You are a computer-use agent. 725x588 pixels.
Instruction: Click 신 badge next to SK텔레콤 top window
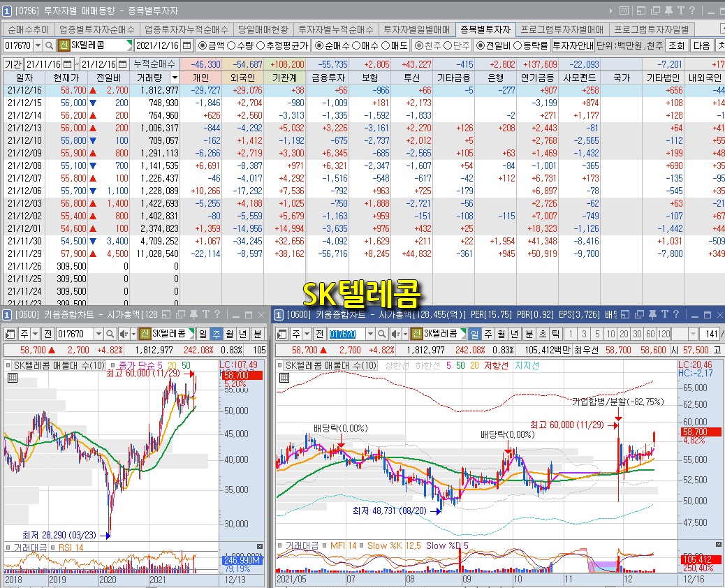coord(64,46)
